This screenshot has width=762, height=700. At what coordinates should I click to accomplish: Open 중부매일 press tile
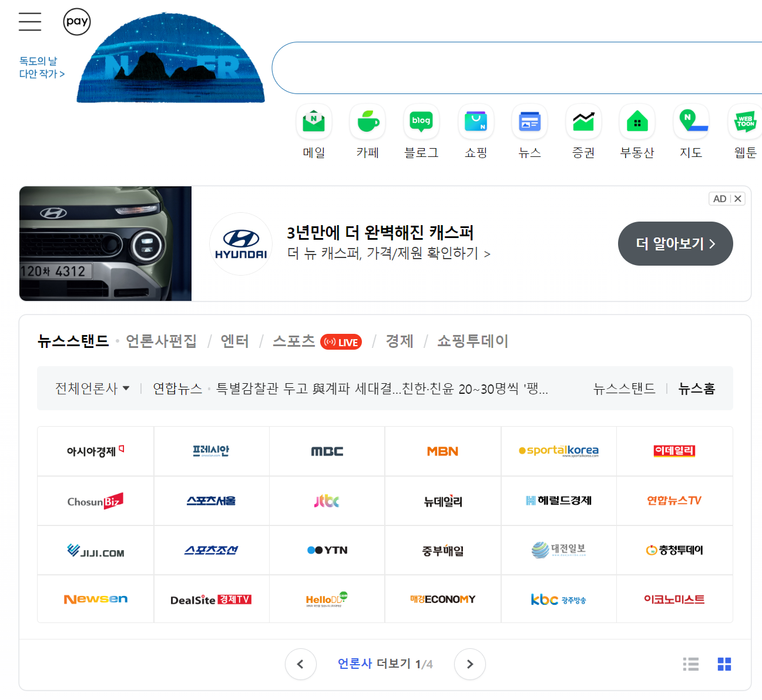point(443,550)
